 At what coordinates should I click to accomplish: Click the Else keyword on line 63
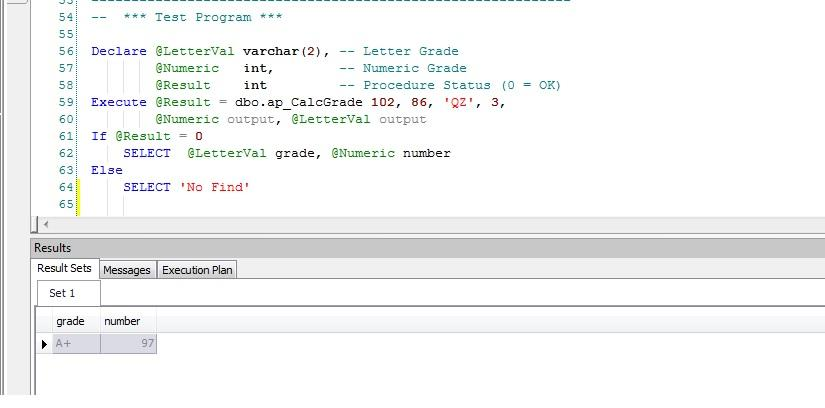coord(107,171)
